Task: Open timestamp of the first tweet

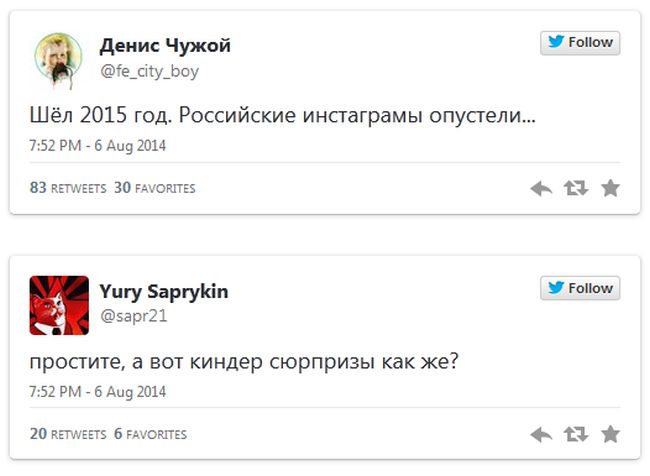Action: [97, 145]
